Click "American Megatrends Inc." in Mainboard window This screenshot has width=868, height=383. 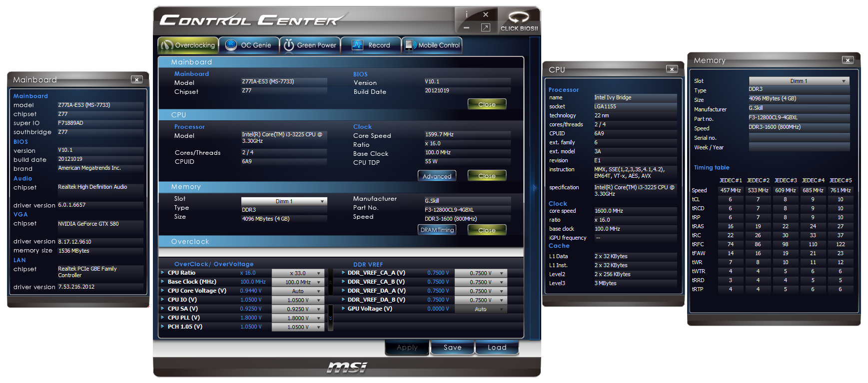[89, 168]
